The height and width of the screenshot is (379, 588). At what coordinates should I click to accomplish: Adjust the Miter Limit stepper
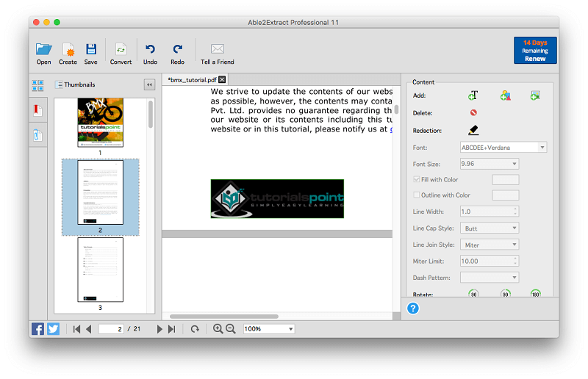coord(515,261)
